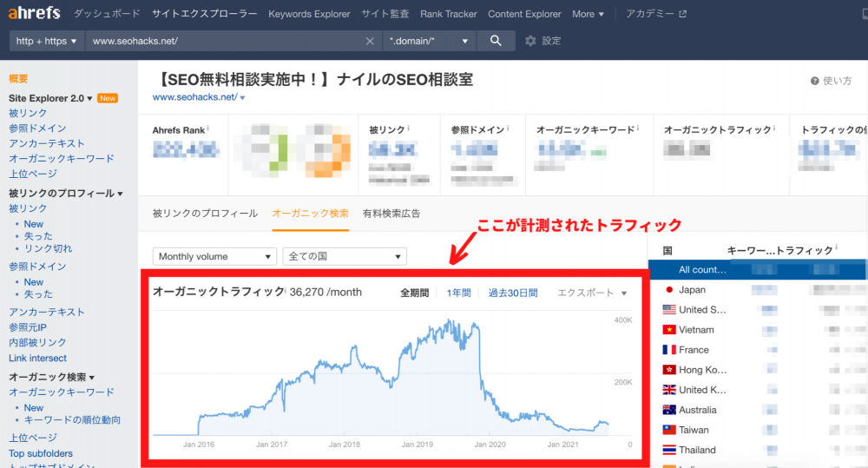Click the 参照ドメイン metric label
The height and width of the screenshot is (468, 868).
pos(477,129)
